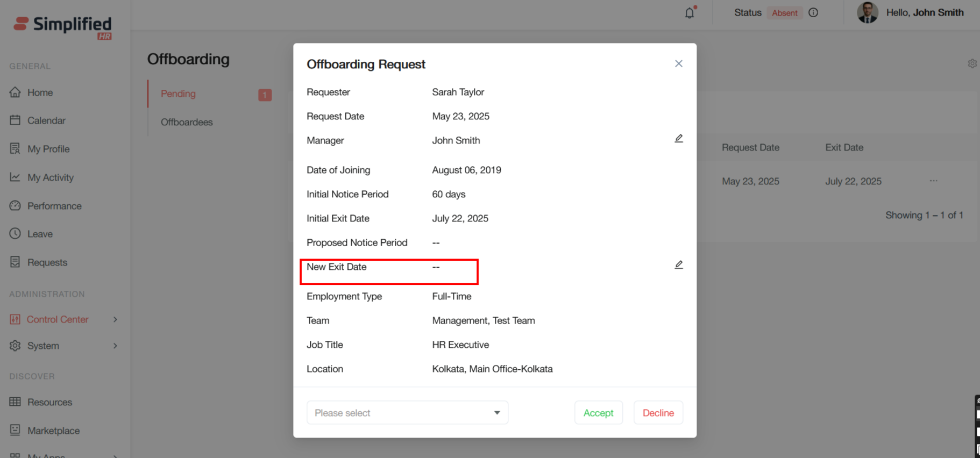980x458 pixels.
Task: Open the Please select dropdown
Action: (407, 413)
